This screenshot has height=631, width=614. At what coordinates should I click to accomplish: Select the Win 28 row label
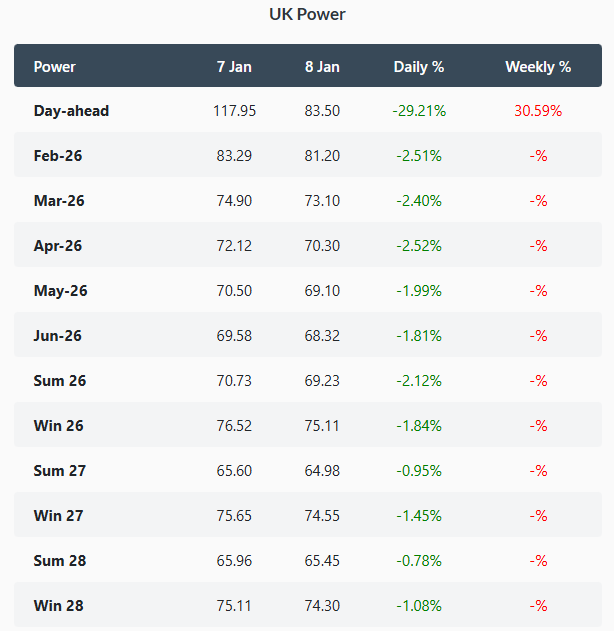pos(59,606)
